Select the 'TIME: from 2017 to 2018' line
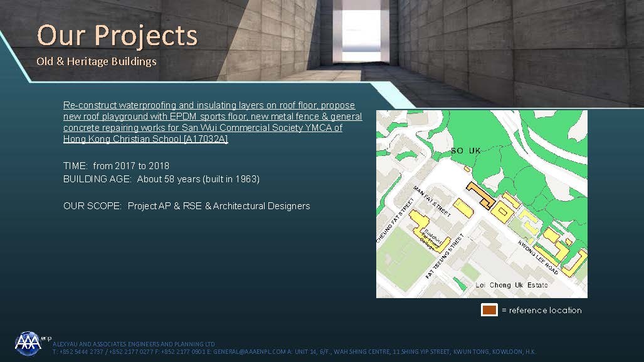This screenshot has width=644, height=362. [x=116, y=166]
